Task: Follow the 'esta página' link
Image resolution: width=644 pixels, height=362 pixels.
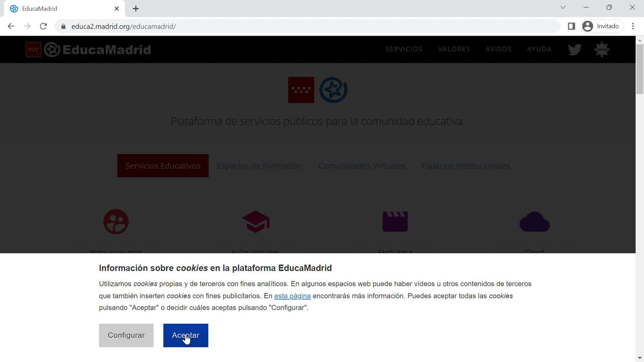Action: click(292, 296)
